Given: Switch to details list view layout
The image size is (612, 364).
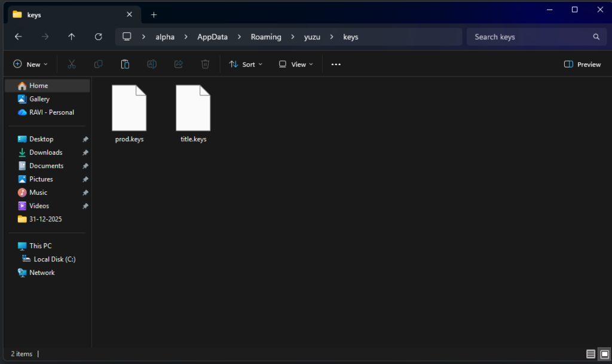Looking at the screenshot, I should [590, 354].
